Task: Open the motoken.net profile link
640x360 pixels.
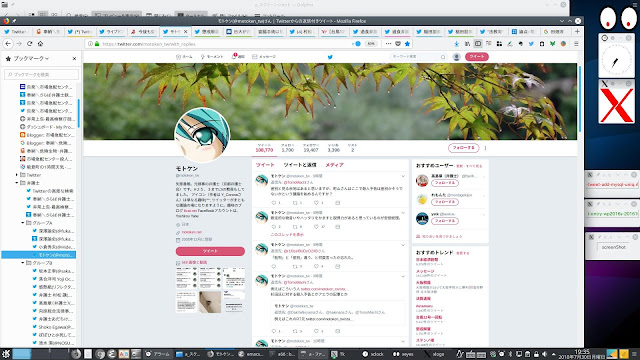Action: pos(191,232)
